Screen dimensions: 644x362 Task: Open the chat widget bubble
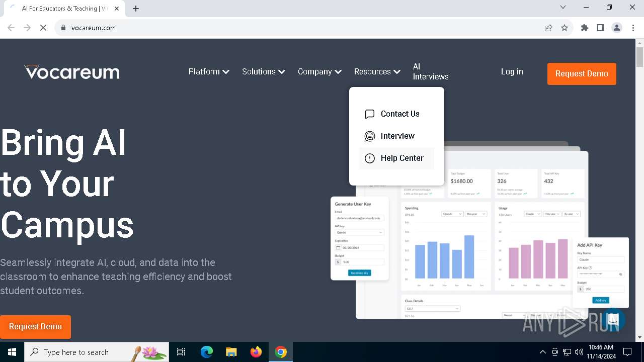(x=613, y=319)
